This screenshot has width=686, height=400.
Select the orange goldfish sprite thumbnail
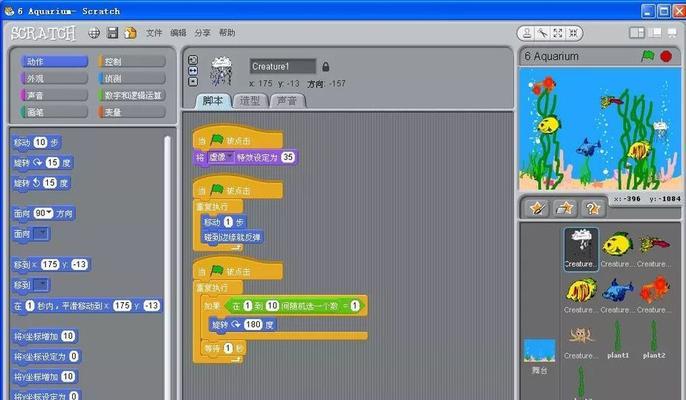[x=654, y=295]
